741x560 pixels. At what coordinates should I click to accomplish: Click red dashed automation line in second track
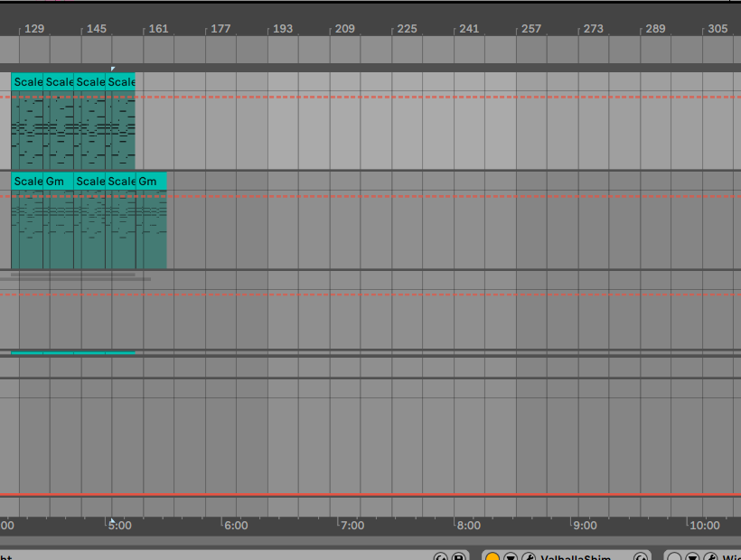(x=370, y=196)
